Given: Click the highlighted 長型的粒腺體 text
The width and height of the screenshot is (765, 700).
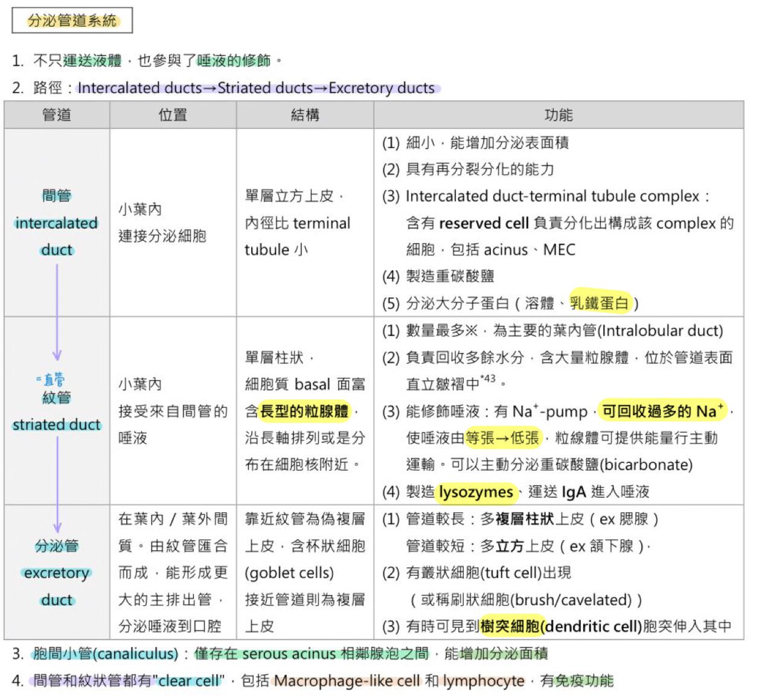Looking at the screenshot, I should click(x=304, y=411).
